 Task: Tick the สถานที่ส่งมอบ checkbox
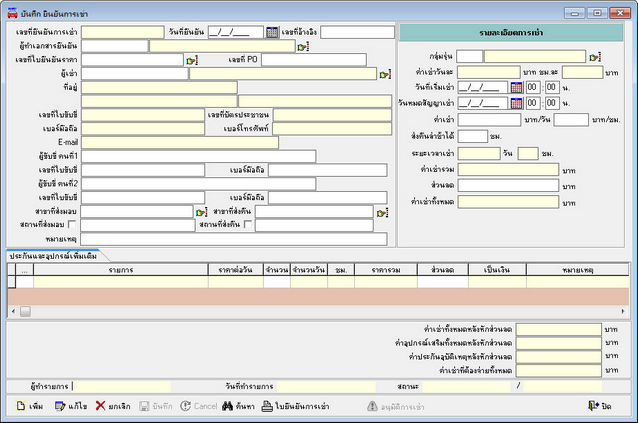pos(72,224)
